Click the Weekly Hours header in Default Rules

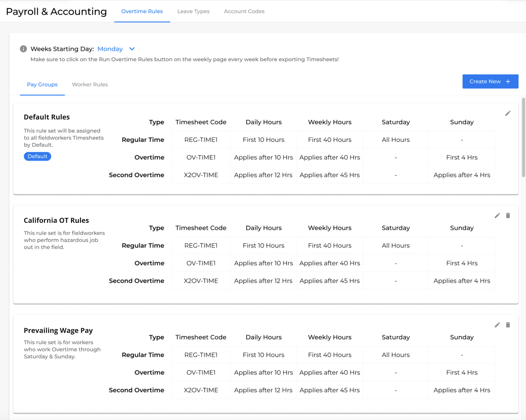pyautogui.click(x=330, y=122)
